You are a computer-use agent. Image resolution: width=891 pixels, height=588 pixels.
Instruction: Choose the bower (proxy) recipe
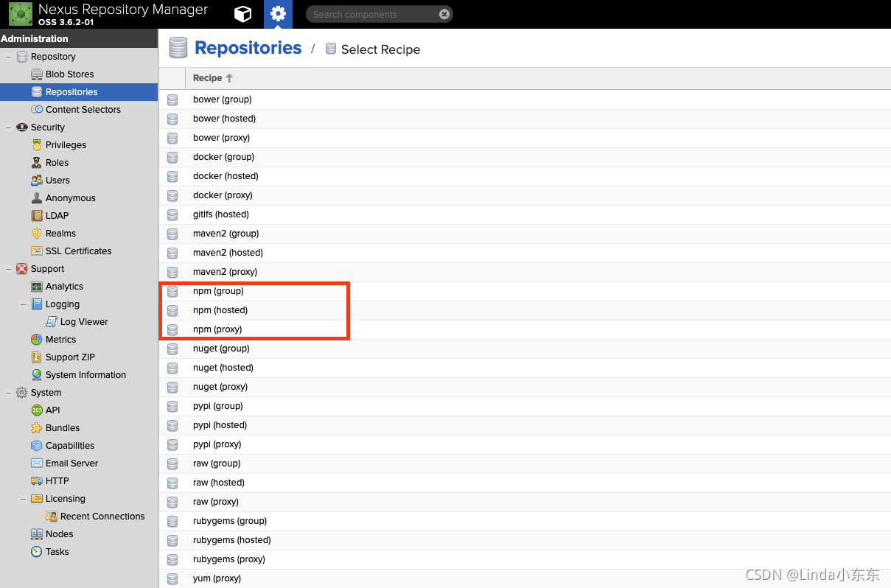point(525,138)
